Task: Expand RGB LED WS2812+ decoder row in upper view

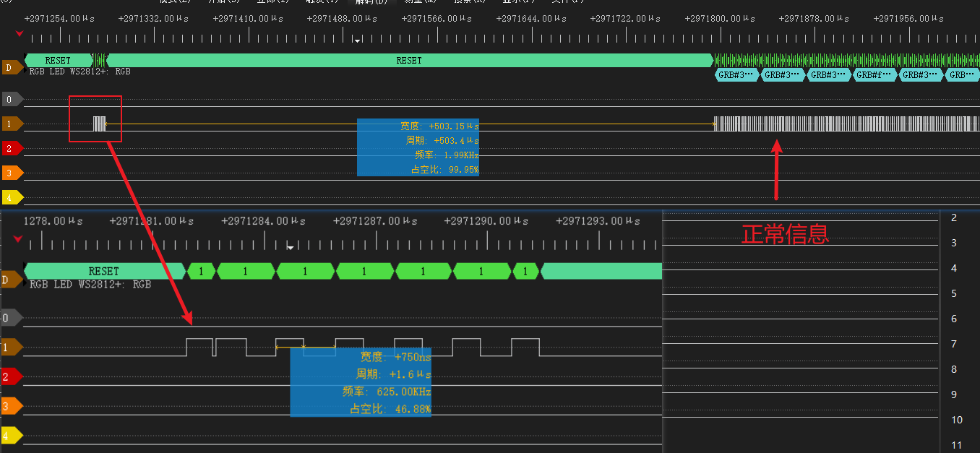Action: click(x=26, y=71)
